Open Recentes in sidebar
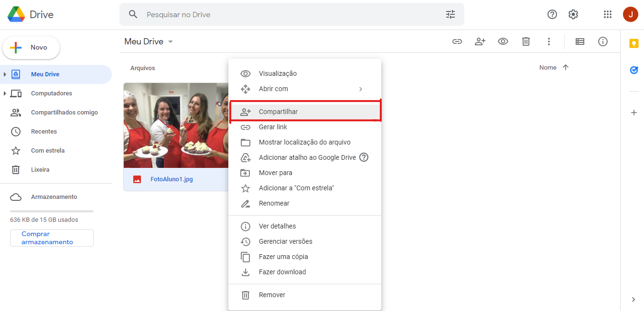 56,132
